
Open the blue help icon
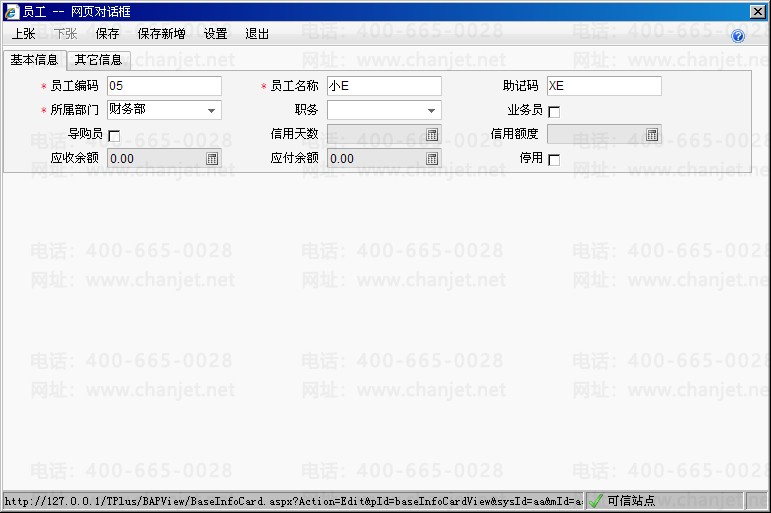pos(738,35)
